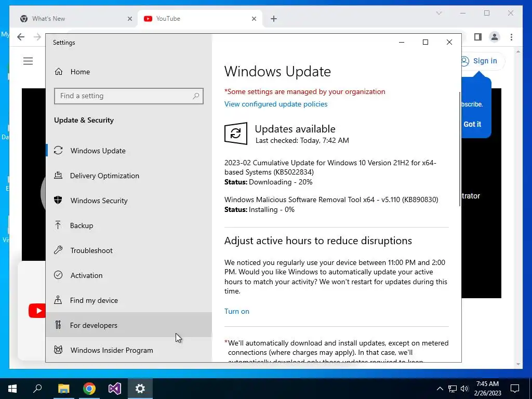Image resolution: width=532 pixels, height=399 pixels.
Task: Open the Troubleshoot page
Action: pos(129,250)
